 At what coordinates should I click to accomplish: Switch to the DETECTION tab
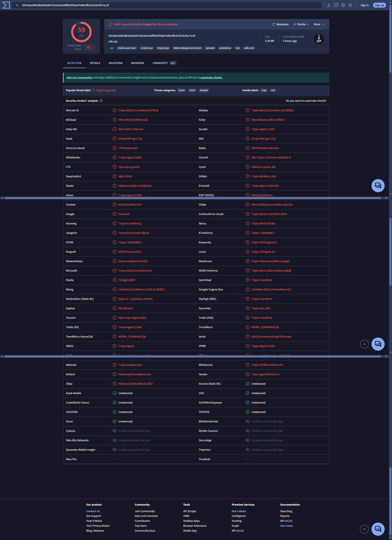pyautogui.click(x=74, y=63)
